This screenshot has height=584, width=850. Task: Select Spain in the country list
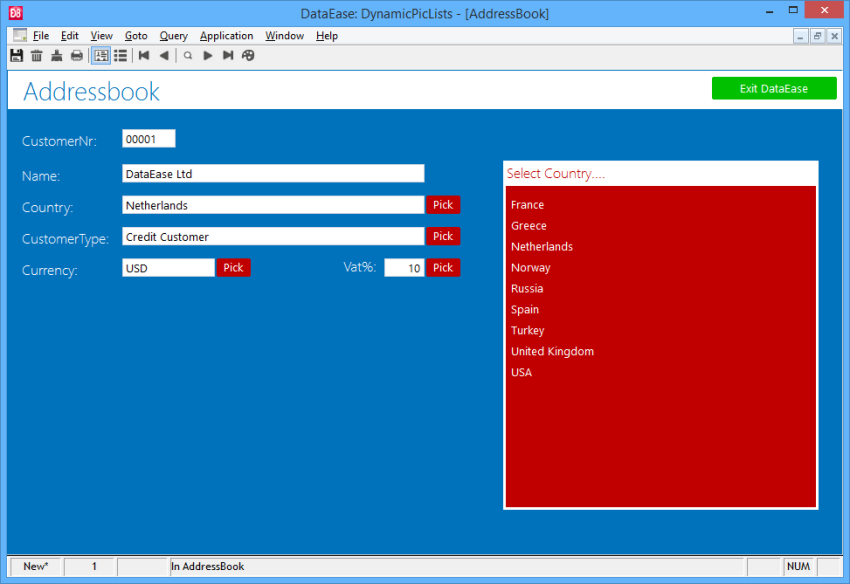pos(525,310)
